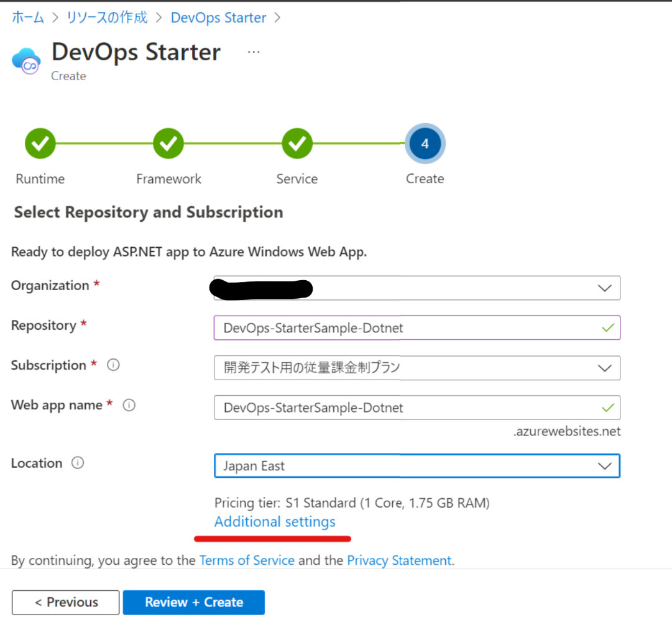Open the Subscription dropdown

(417, 368)
